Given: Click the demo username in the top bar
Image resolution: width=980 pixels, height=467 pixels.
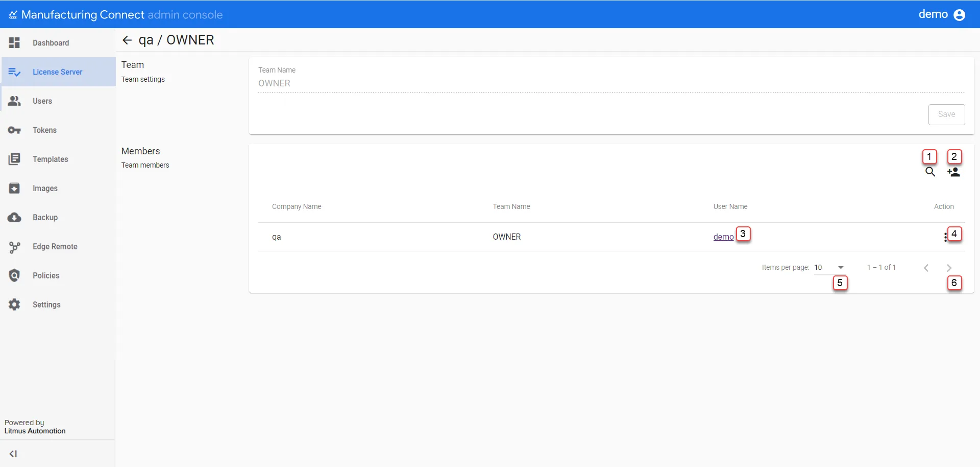Looking at the screenshot, I should point(933,14).
